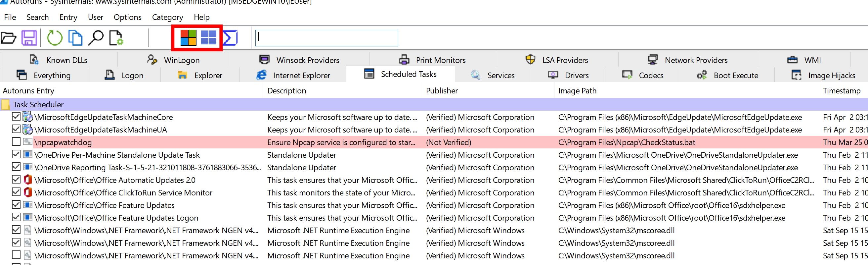Select the Logon tab
This screenshot has height=265, width=868.
point(124,75)
